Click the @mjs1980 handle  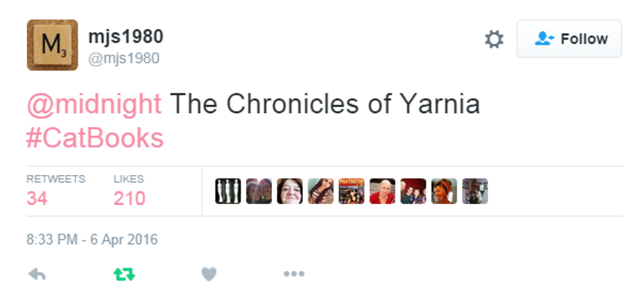[x=124, y=59]
